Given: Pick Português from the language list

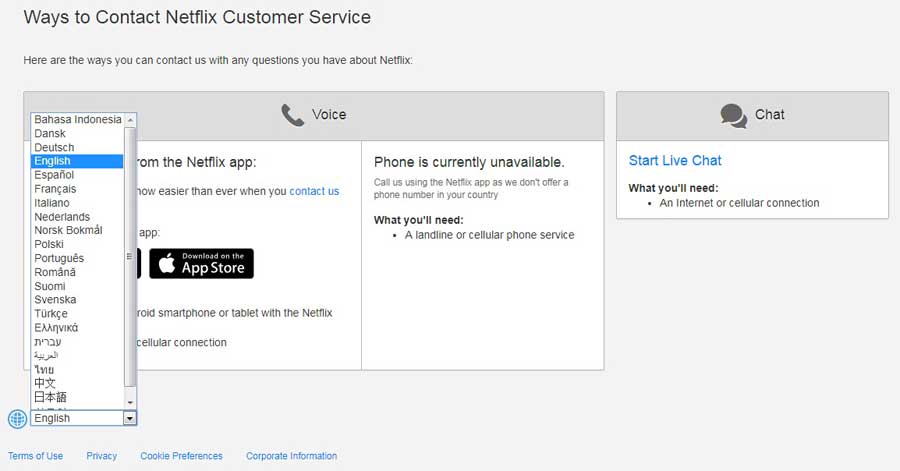Looking at the screenshot, I should tap(59, 258).
